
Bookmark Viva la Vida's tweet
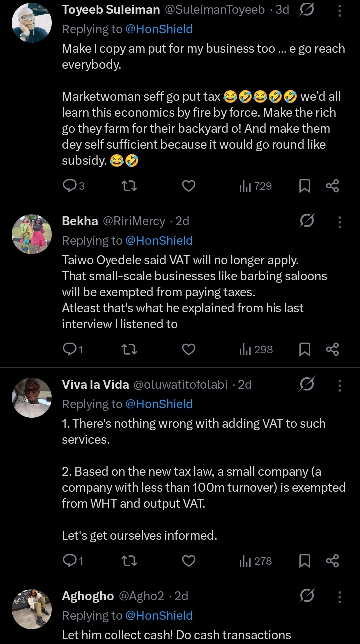(304, 561)
